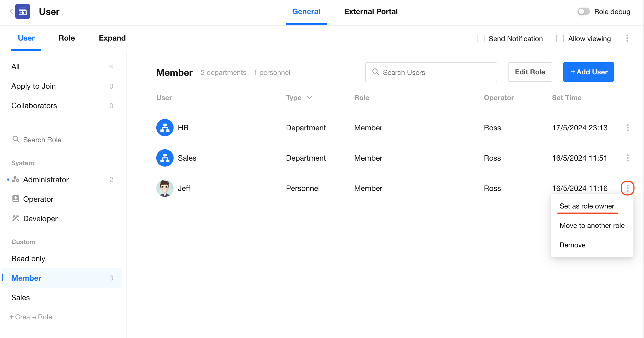Enable the Send Notification checkbox

pyautogui.click(x=480, y=38)
